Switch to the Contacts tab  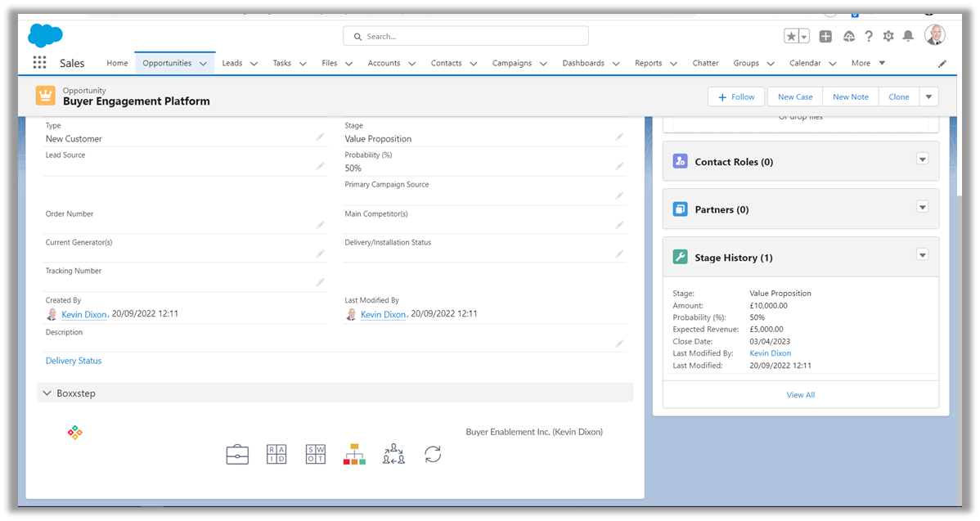[447, 63]
